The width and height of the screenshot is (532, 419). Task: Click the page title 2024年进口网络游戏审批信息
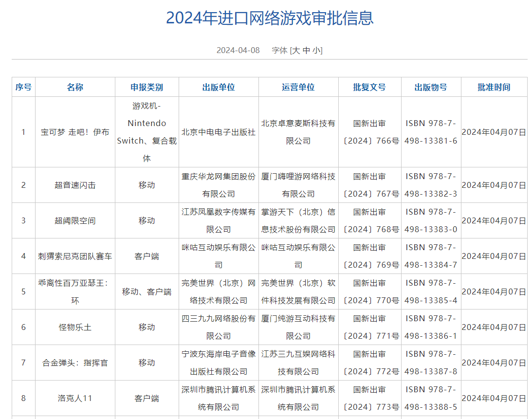(270, 18)
